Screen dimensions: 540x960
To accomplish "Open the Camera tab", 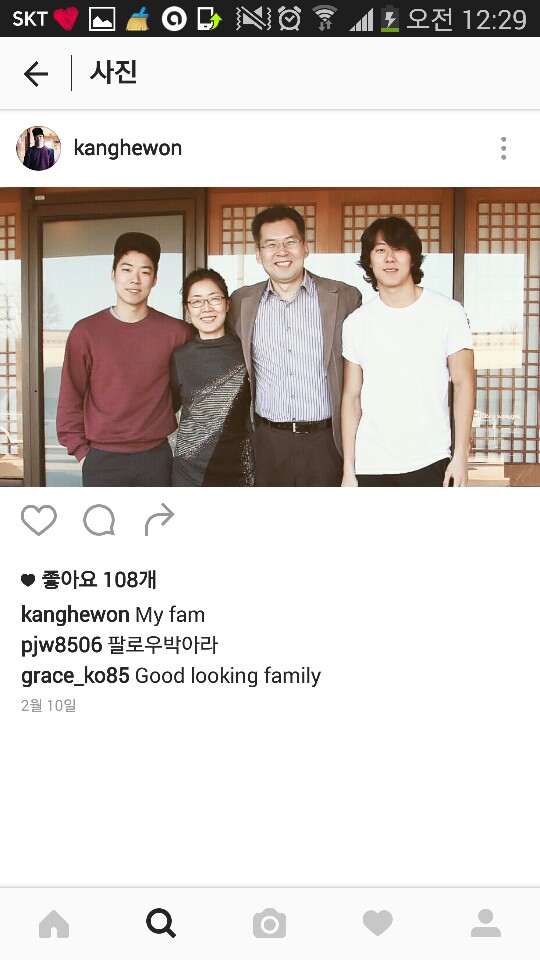I will [x=269, y=924].
